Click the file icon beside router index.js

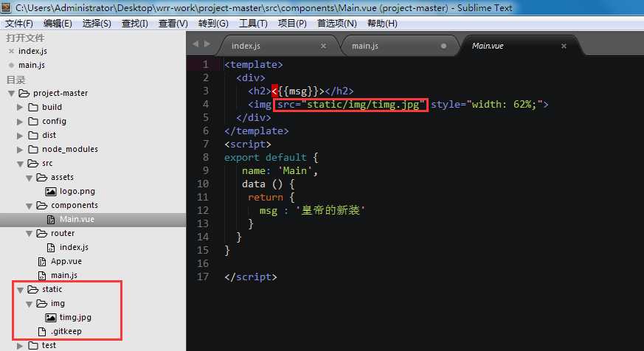click(50, 248)
